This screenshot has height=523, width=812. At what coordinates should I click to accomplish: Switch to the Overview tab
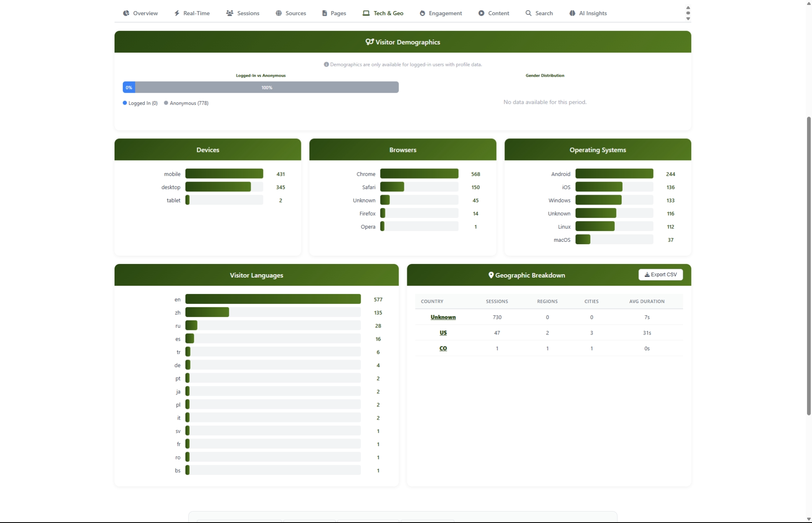(140, 13)
